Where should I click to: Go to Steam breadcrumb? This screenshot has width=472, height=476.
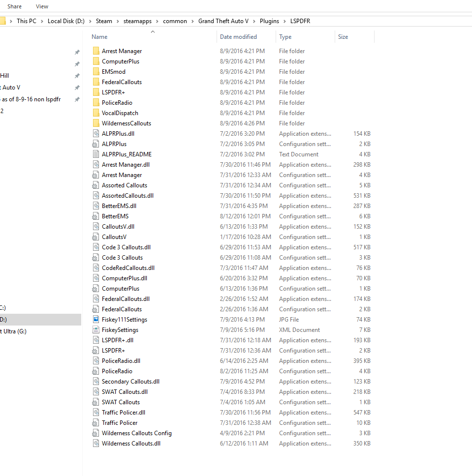click(x=104, y=21)
